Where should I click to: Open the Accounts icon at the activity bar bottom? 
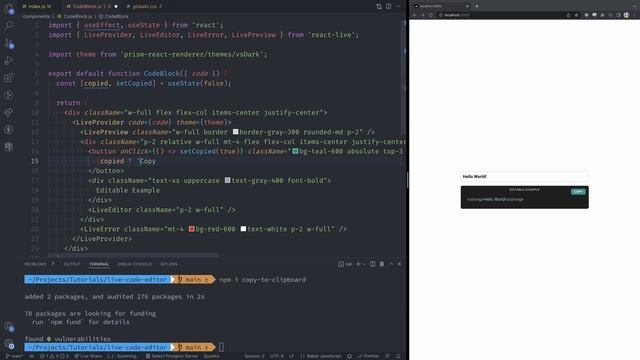9,327
